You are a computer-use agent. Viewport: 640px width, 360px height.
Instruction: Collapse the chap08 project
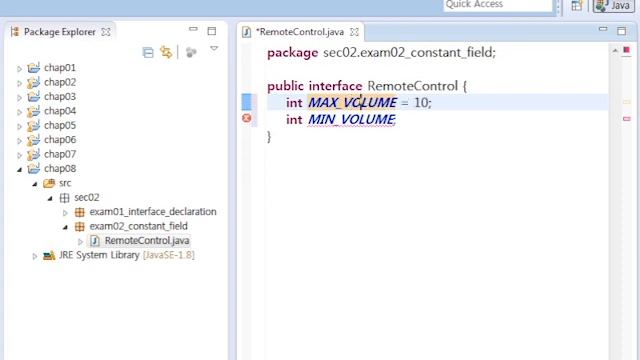coord(19,169)
